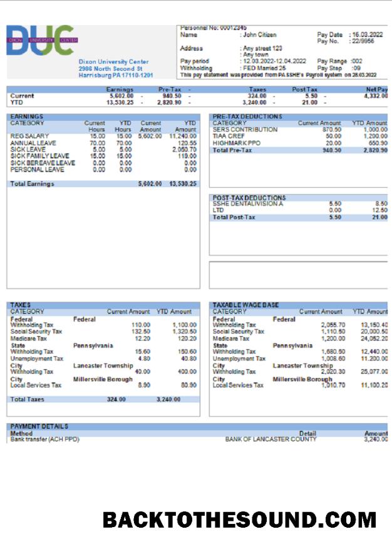Click summary YTD earnings "13,530.25" in top row

tap(120, 103)
